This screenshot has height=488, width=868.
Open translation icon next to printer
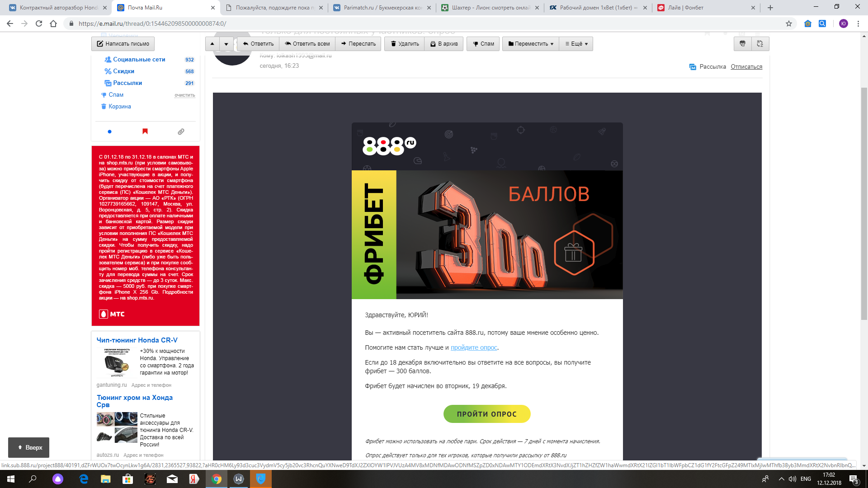[x=761, y=44]
